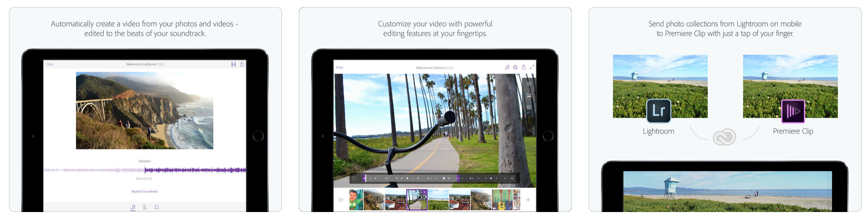Viewport: 868px width, 219px height.
Task: Tap the share icon in editor toolbar
Action: [524, 67]
